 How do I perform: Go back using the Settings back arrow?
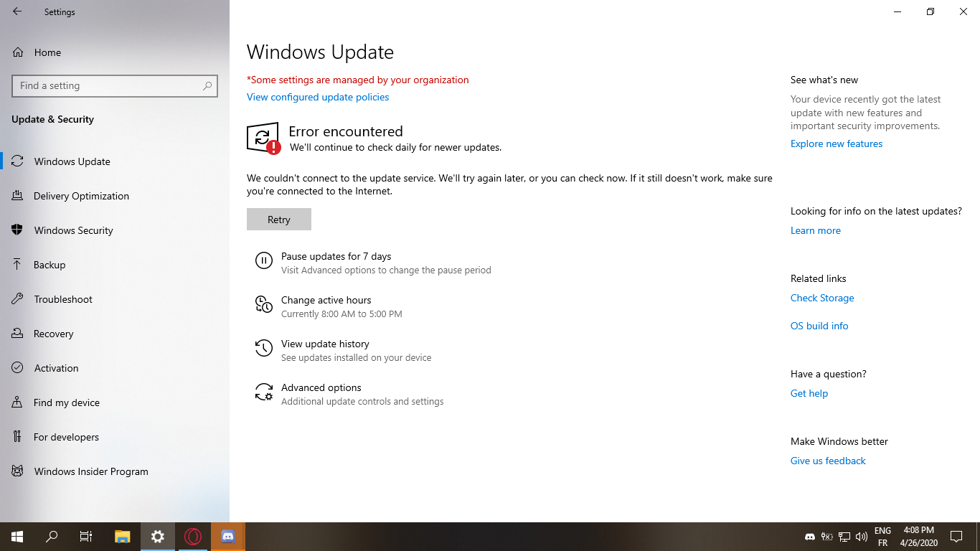coord(17,11)
